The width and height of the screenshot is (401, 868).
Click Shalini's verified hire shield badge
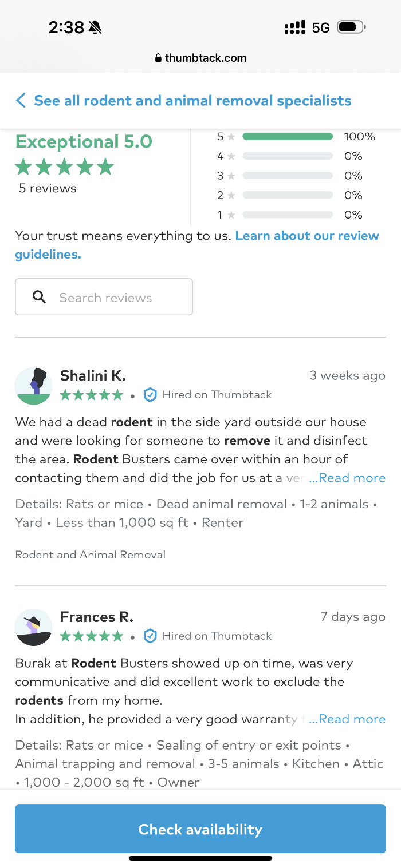150,394
